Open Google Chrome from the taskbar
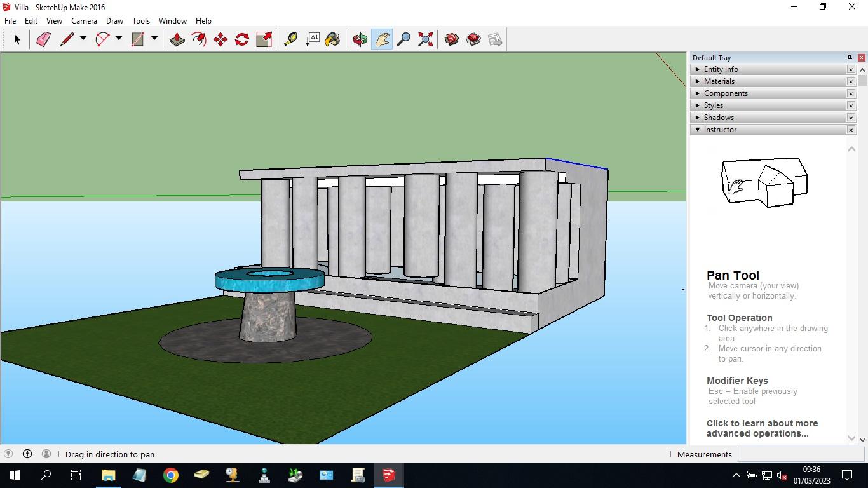 [170, 475]
